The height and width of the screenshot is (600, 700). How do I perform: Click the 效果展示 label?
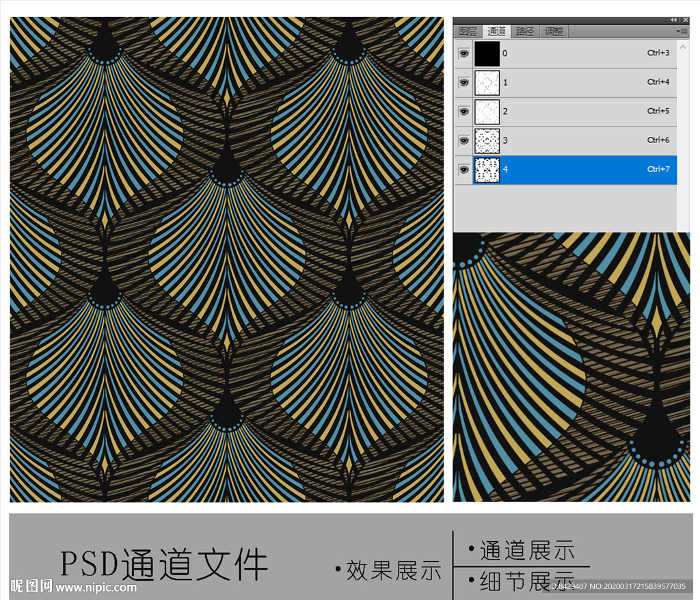[x=394, y=571]
